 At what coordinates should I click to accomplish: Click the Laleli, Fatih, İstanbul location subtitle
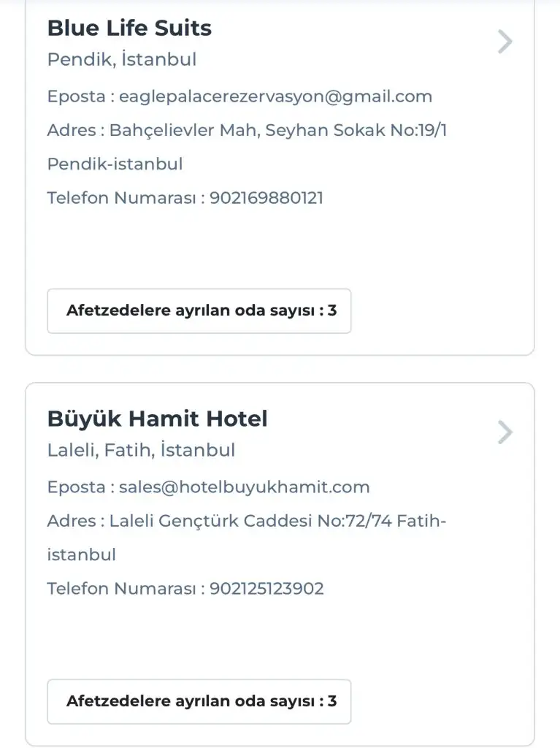(x=141, y=450)
